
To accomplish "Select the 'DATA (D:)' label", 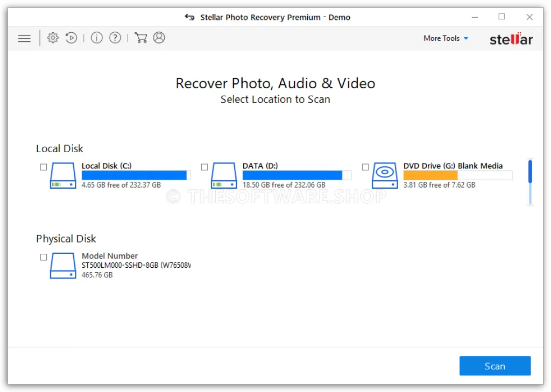I will click(260, 166).
